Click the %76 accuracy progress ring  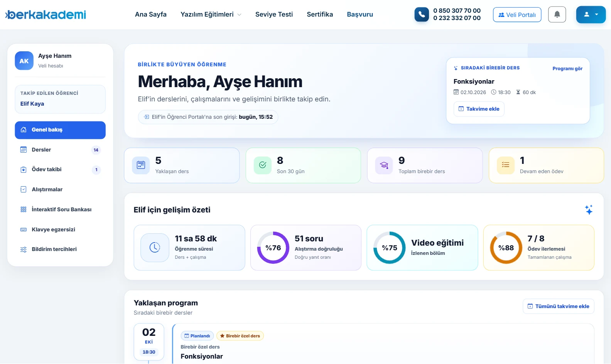(x=273, y=248)
